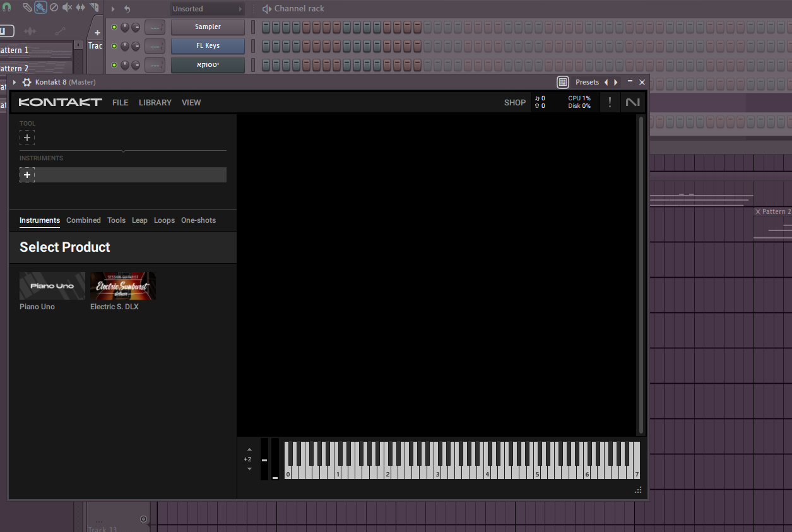Mute the FL Keys channel with green LED
This screenshot has width=792, height=532.
tap(114, 46)
